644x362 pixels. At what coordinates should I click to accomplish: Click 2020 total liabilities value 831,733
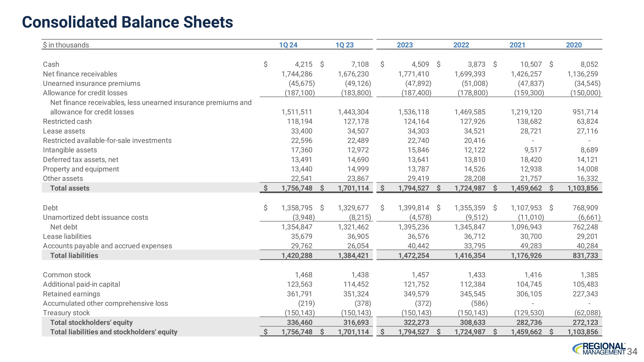point(585,255)
